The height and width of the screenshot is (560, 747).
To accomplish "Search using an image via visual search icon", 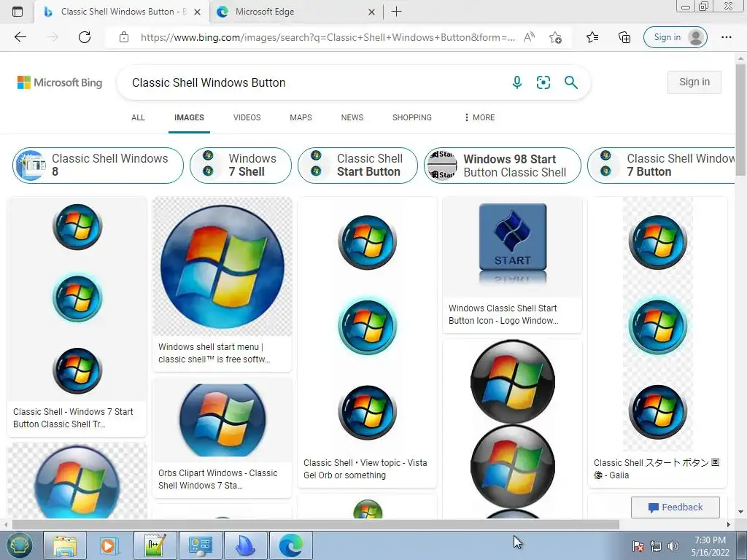I will coord(543,82).
